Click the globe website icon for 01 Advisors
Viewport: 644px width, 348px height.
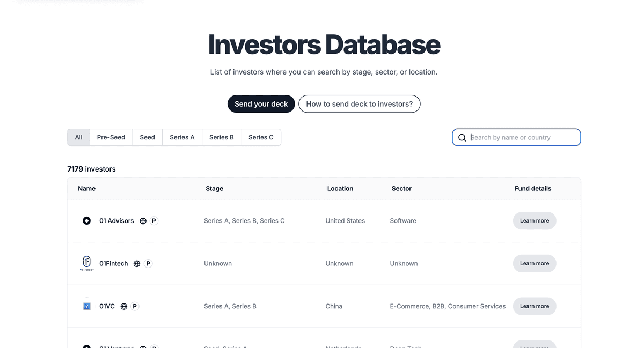(143, 221)
